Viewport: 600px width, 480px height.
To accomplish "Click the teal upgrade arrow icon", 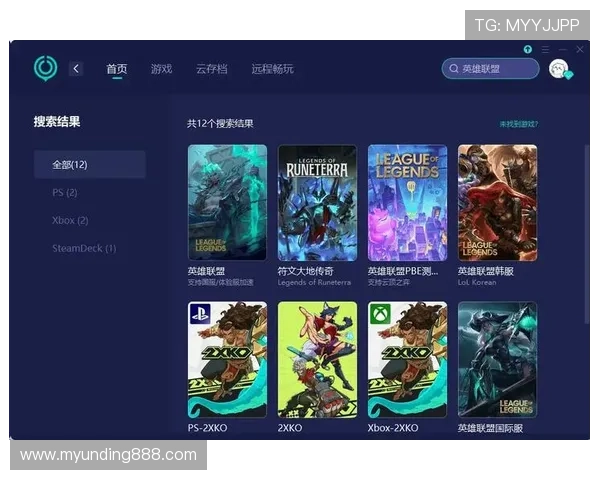I will (528, 49).
